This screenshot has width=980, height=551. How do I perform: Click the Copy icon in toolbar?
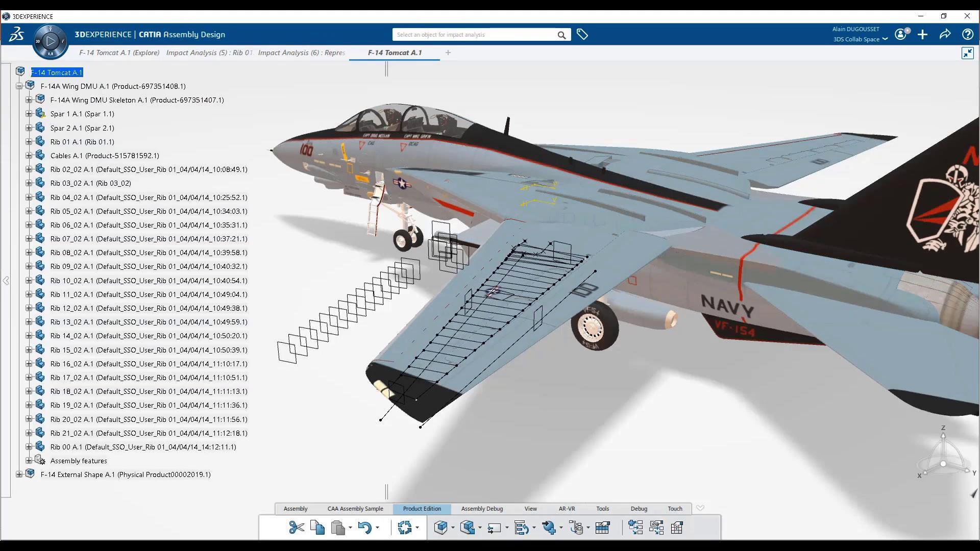pyautogui.click(x=317, y=528)
